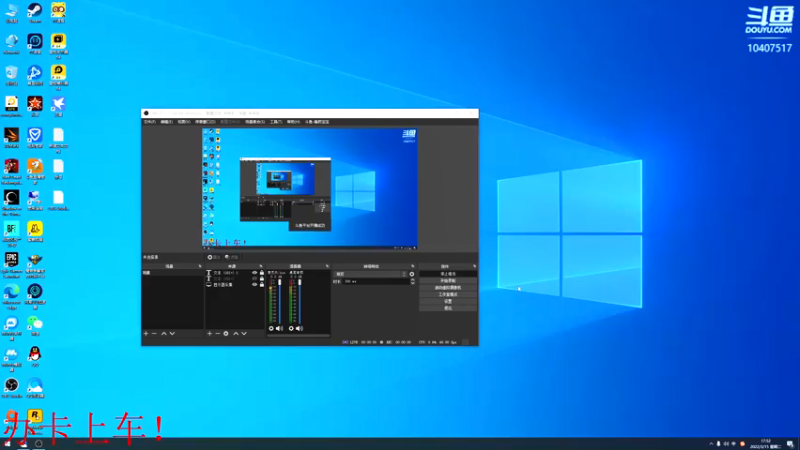Select the BF green game shortcut icon
The height and width of the screenshot is (450, 800).
click(x=11, y=232)
